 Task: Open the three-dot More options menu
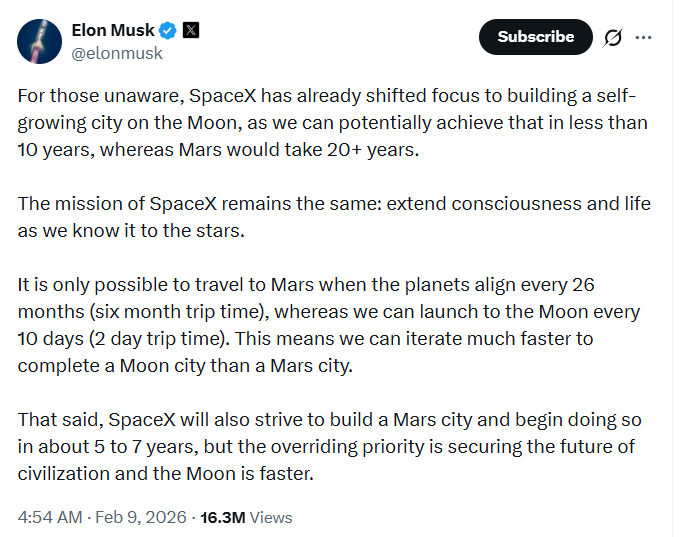(x=645, y=38)
